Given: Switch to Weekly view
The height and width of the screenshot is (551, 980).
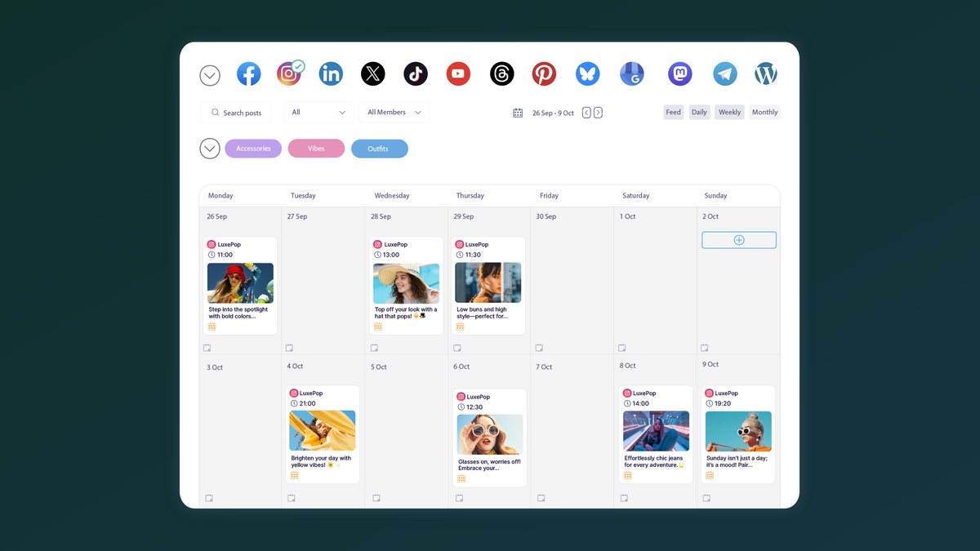Looking at the screenshot, I should 729,113.
